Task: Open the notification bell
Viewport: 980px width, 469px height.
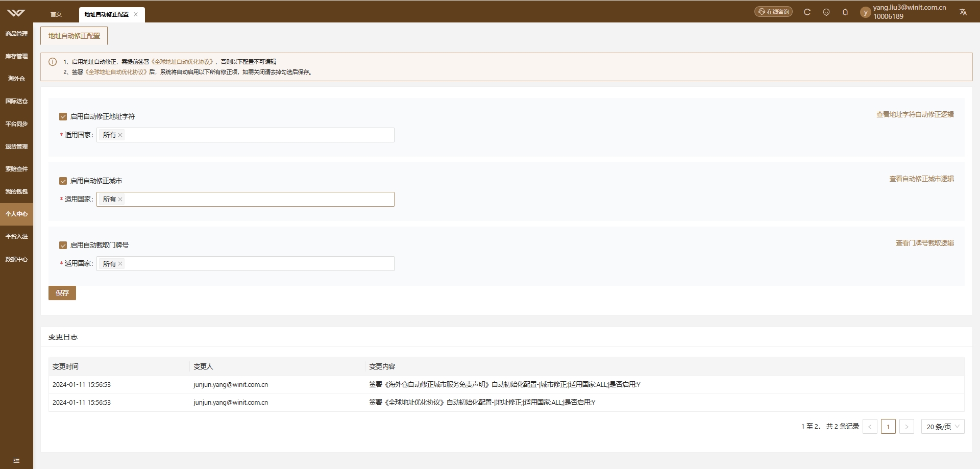Action: coord(845,12)
